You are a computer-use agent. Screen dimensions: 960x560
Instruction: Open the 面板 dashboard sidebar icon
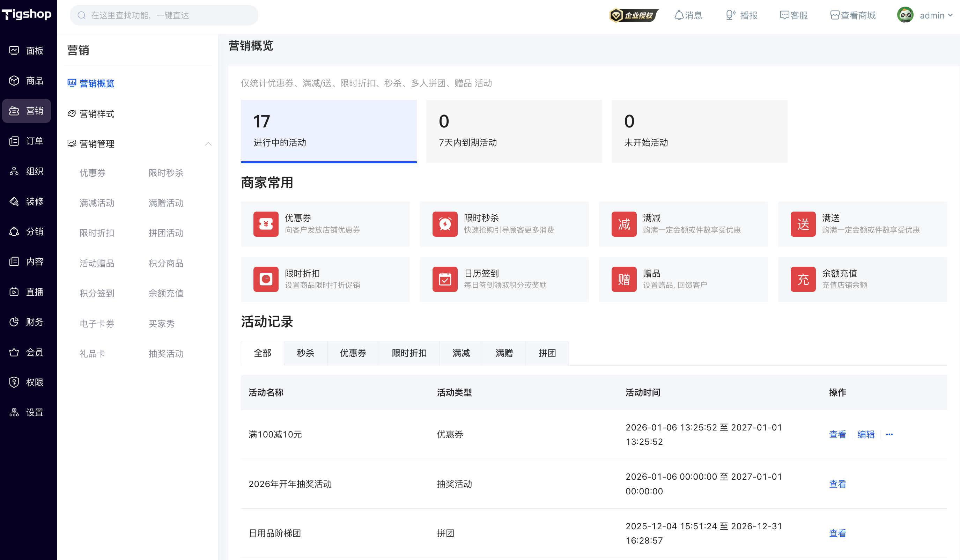[x=14, y=50]
